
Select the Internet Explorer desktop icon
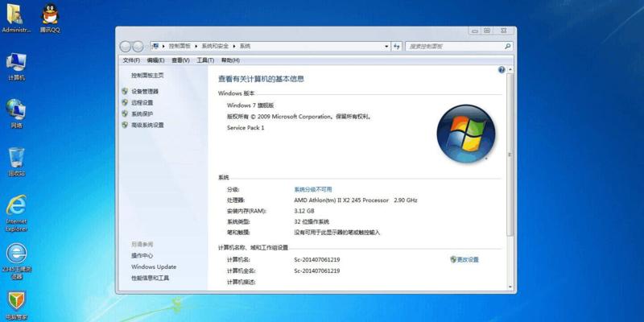pos(16,213)
